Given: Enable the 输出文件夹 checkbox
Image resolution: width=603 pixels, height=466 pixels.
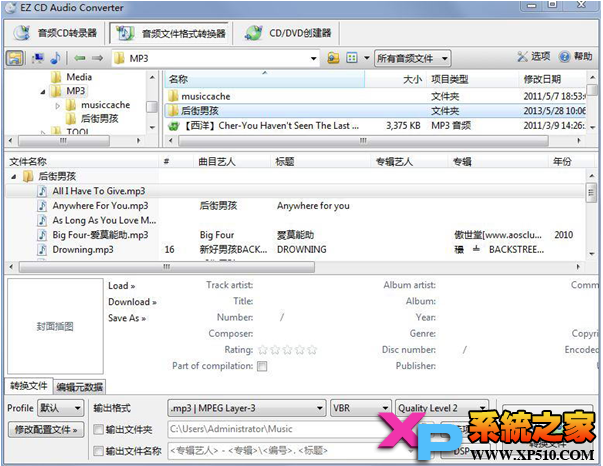Looking at the screenshot, I should 98,429.
